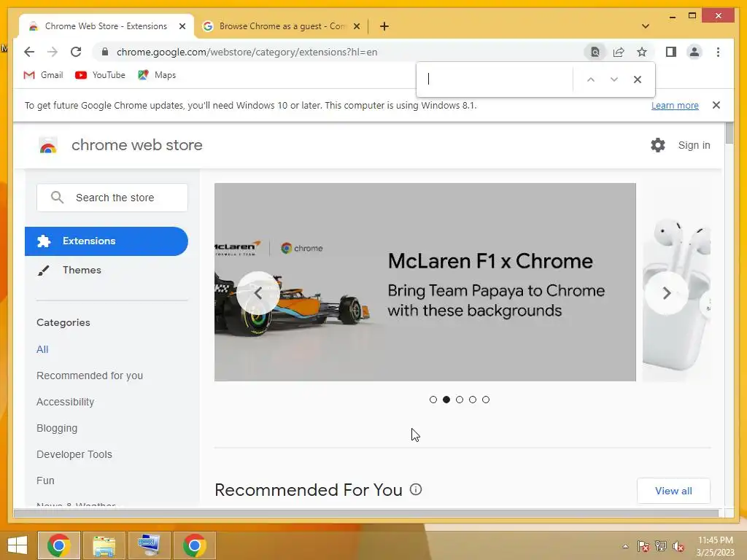Image resolution: width=747 pixels, height=560 pixels.
Task: Open a new tab with the plus button
Action: 384,26
